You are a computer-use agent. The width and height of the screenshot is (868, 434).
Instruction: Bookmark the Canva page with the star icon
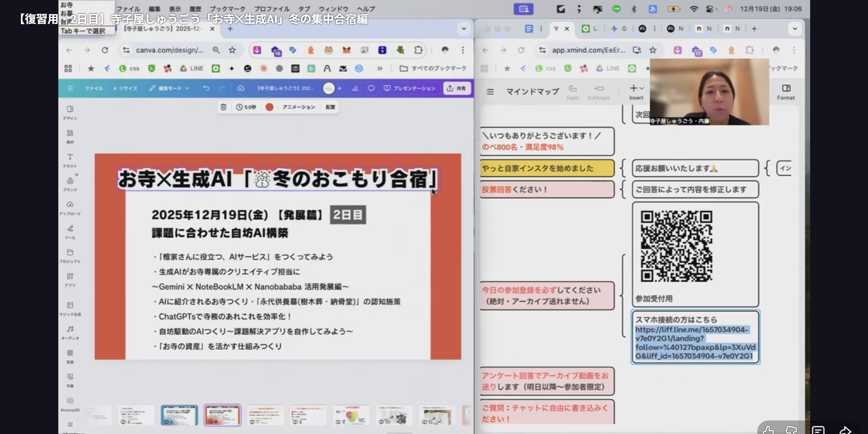tap(232, 50)
